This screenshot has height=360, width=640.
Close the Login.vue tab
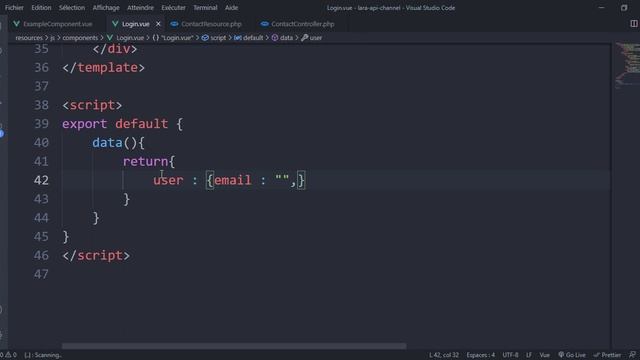158,24
